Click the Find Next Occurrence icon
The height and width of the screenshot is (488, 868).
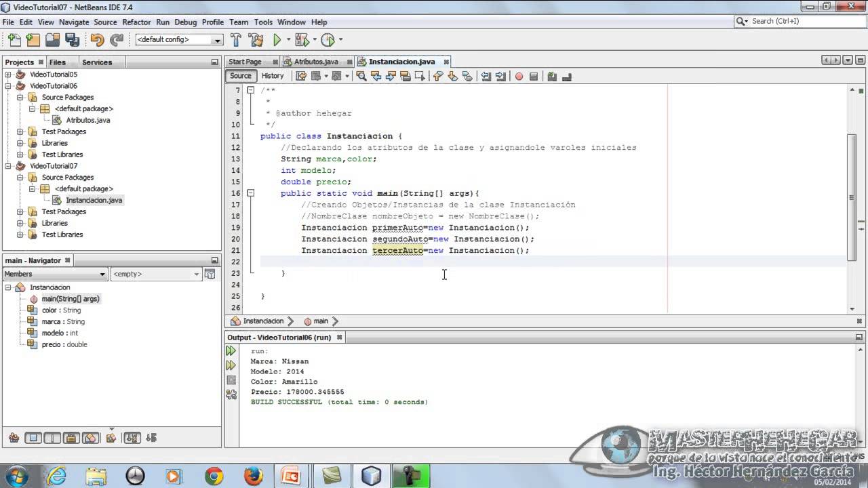391,76
